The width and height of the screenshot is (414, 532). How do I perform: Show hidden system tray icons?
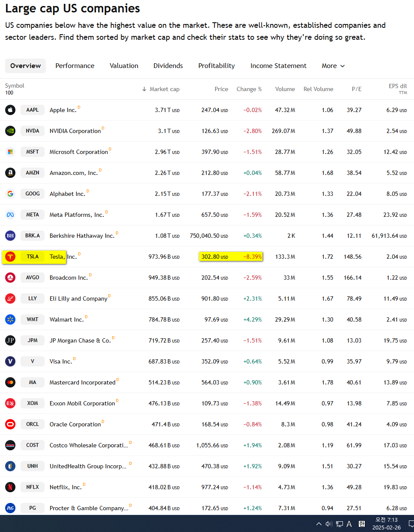coord(319,524)
